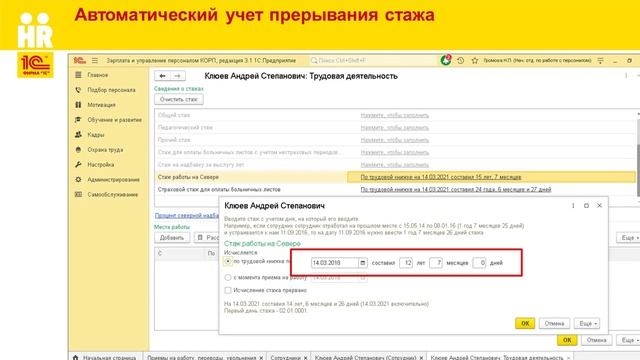Click fill link for Прочий стаж row
This screenshot has width=640, height=360.
click(394, 140)
